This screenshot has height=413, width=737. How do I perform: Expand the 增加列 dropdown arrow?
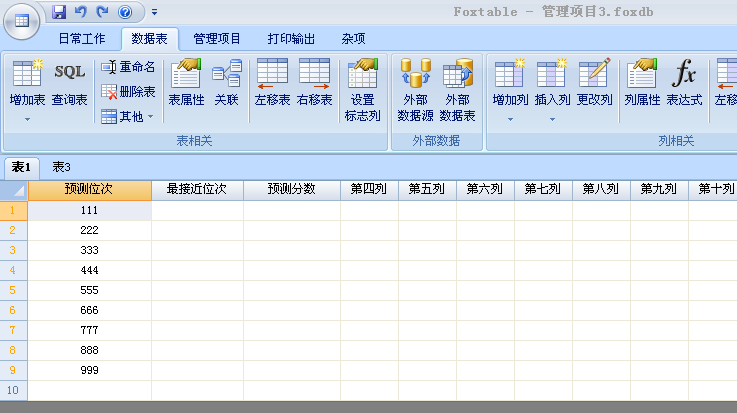click(x=510, y=119)
